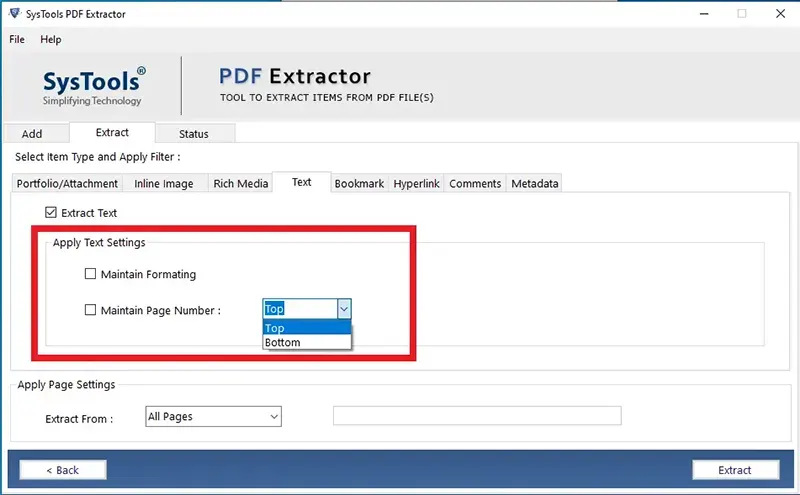Close the PDF Extractor window
The height and width of the screenshot is (495, 800).
coord(781,14)
